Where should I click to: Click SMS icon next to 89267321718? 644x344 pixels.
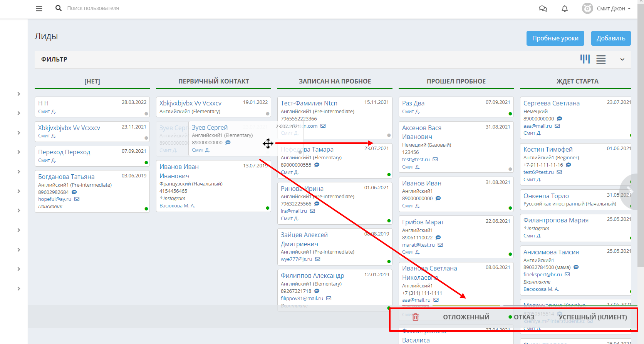click(317, 291)
